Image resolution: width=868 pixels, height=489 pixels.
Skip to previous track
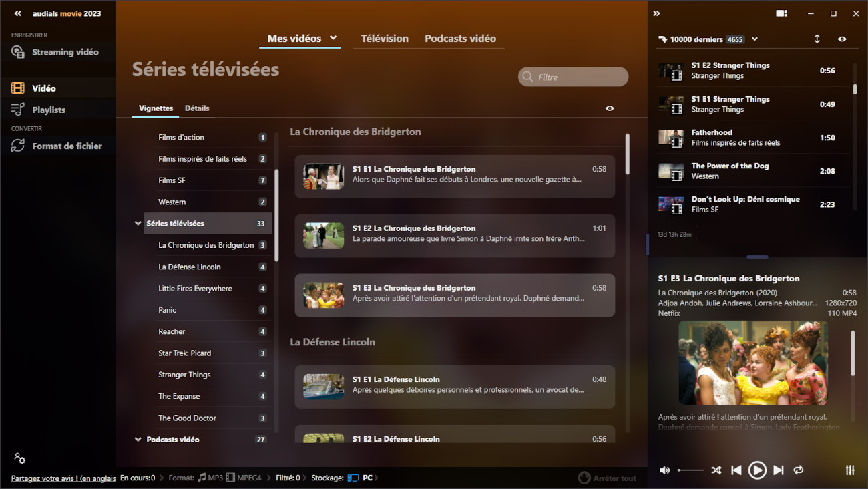point(736,470)
